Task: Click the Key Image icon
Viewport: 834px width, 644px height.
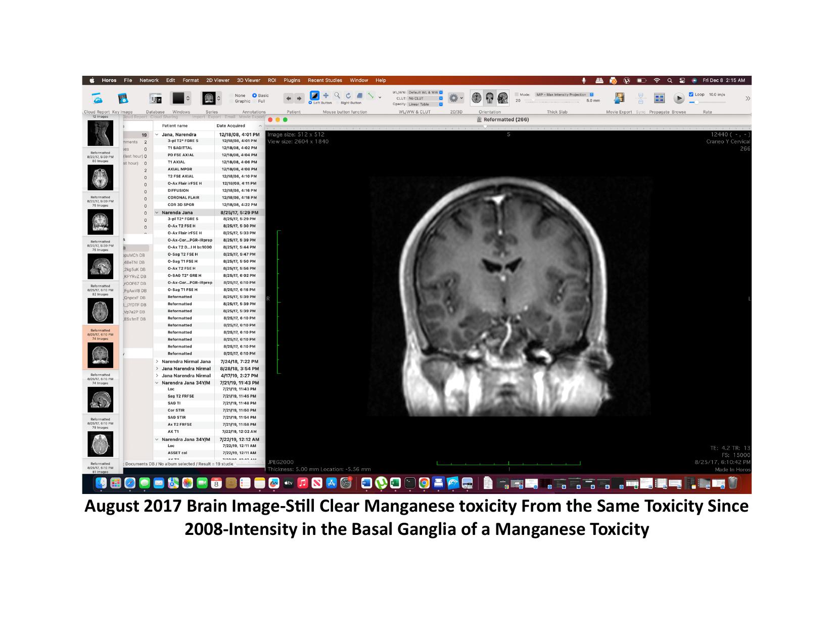Action: click(x=122, y=98)
